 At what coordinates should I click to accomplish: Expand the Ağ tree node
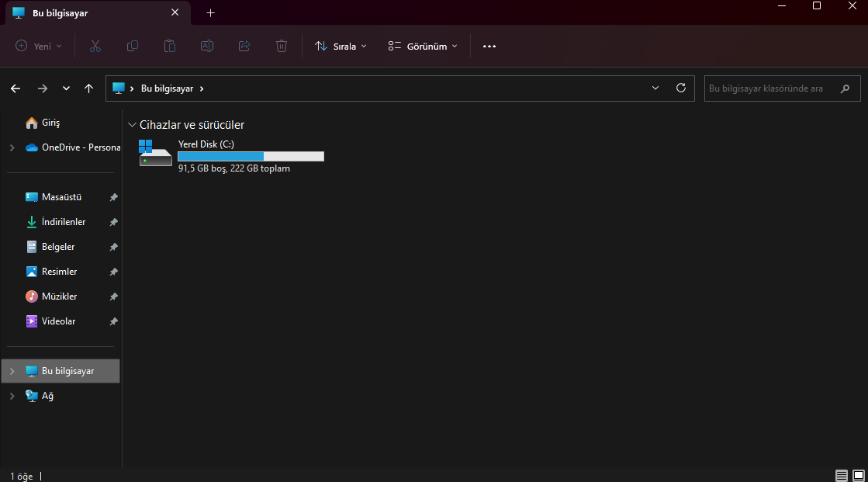[x=12, y=396]
